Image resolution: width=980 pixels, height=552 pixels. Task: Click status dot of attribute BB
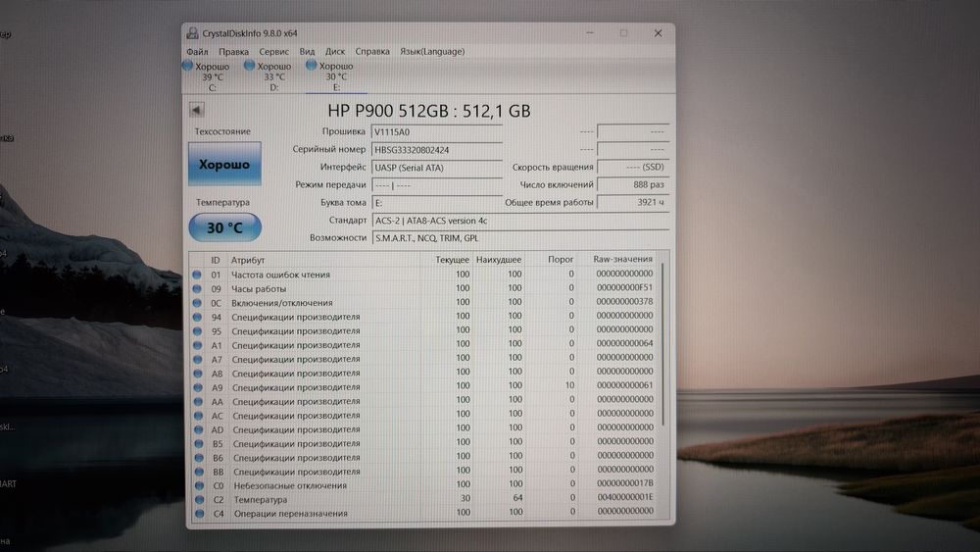(x=199, y=472)
